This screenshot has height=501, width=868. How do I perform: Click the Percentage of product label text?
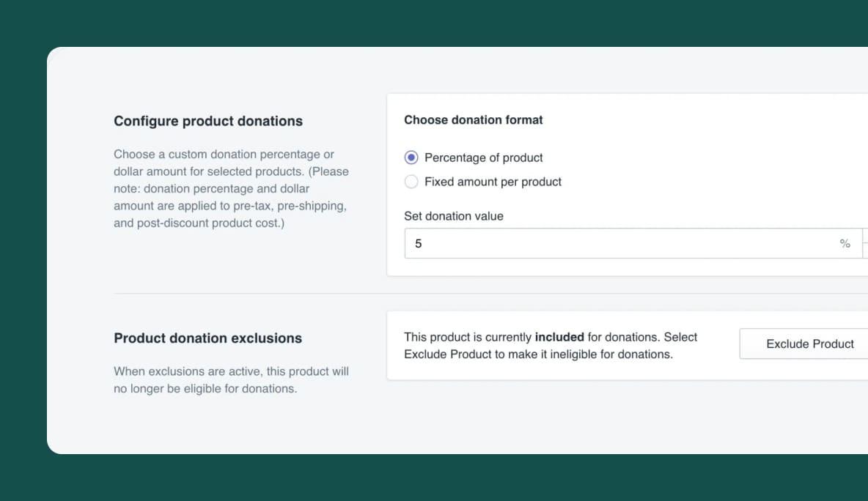click(484, 157)
